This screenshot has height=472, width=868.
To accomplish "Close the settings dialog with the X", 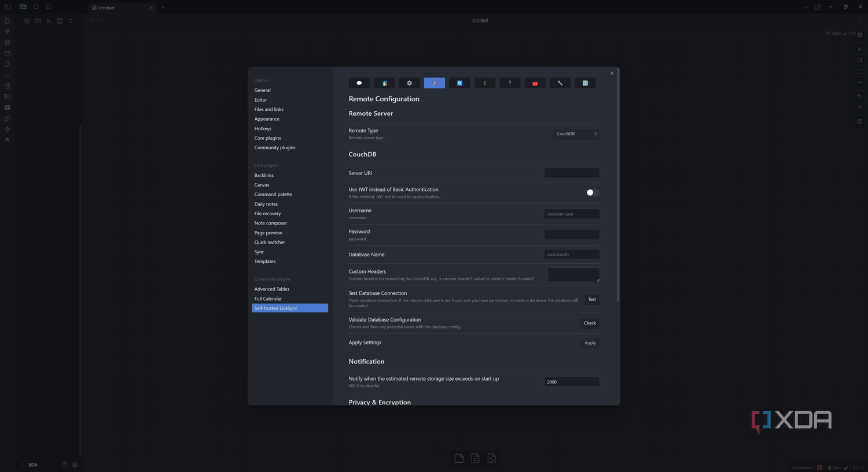I will tap(612, 73).
